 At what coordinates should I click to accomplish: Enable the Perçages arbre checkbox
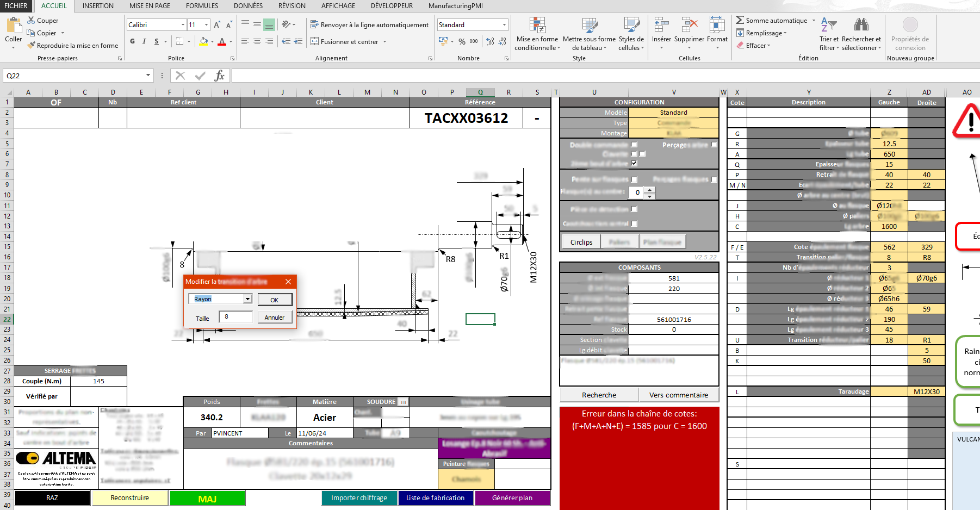714,145
